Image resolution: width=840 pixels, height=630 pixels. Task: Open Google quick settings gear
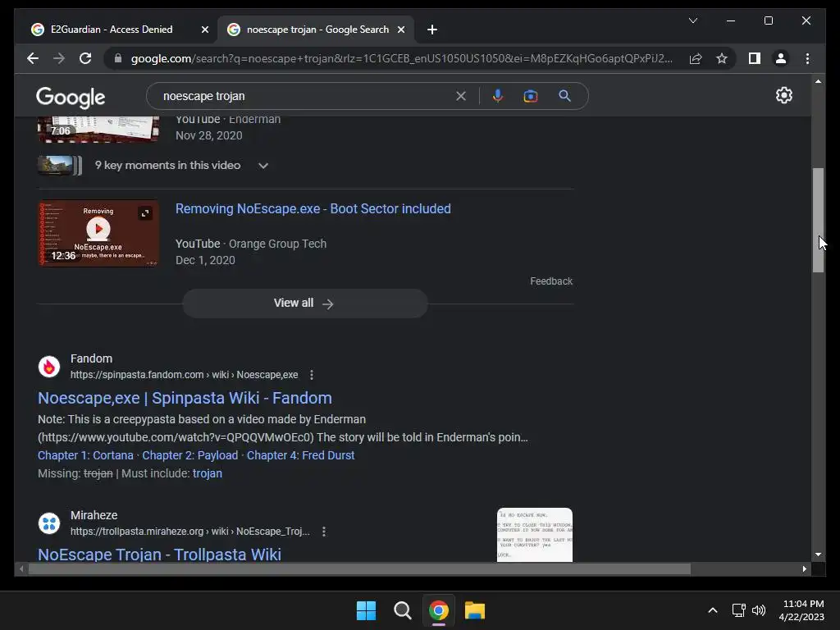[783, 95]
